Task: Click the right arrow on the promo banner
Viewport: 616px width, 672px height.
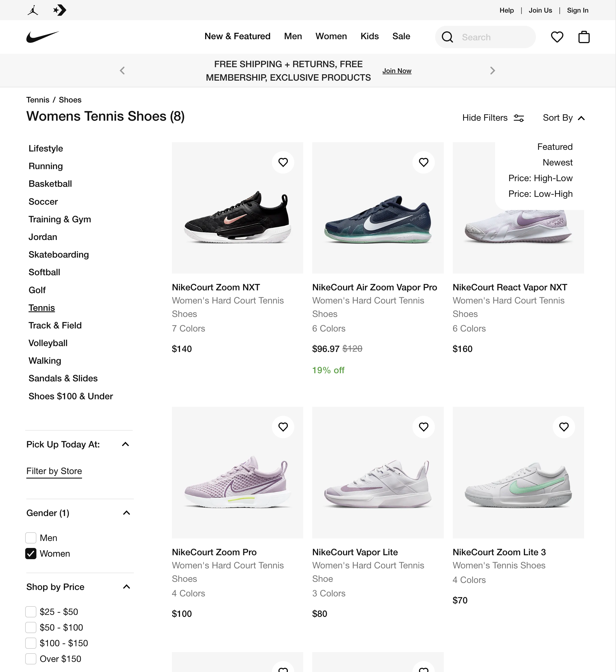Action: (492, 70)
